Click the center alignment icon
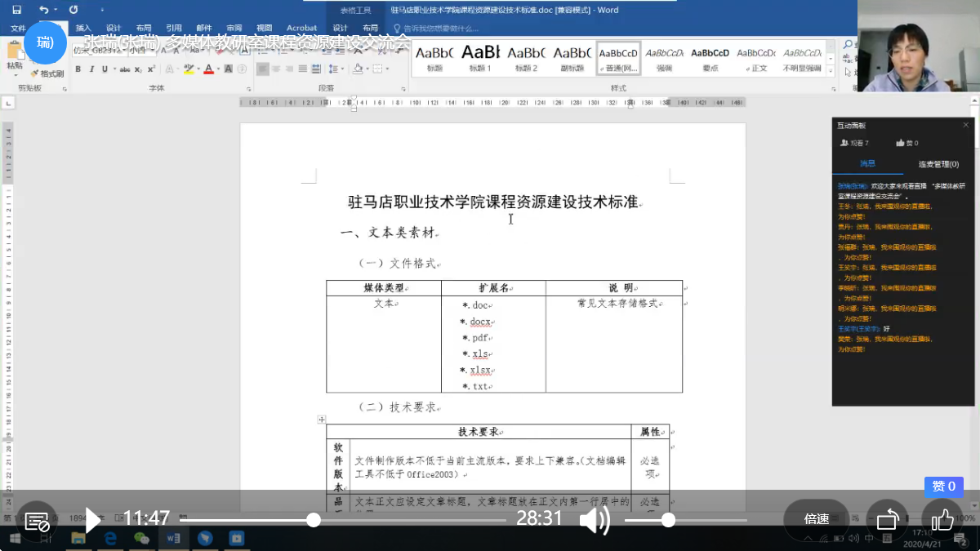The width and height of the screenshot is (980, 551). click(x=277, y=69)
